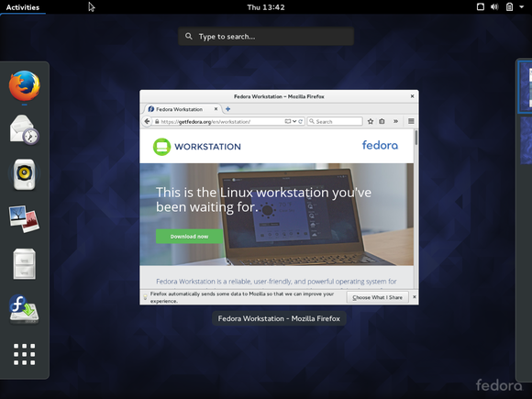The width and height of the screenshot is (532, 399).
Task: Click the green Workstation logo
Action: pos(161,147)
